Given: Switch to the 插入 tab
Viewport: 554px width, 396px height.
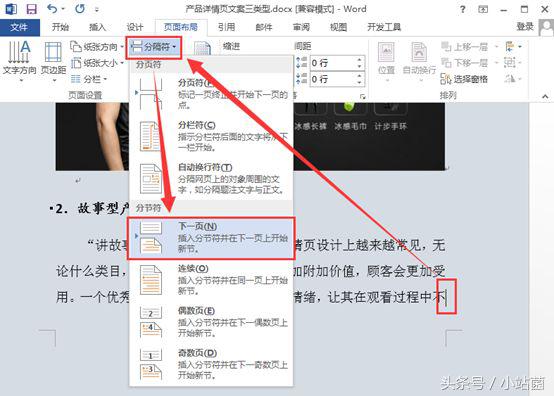Looking at the screenshot, I should point(98,27).
